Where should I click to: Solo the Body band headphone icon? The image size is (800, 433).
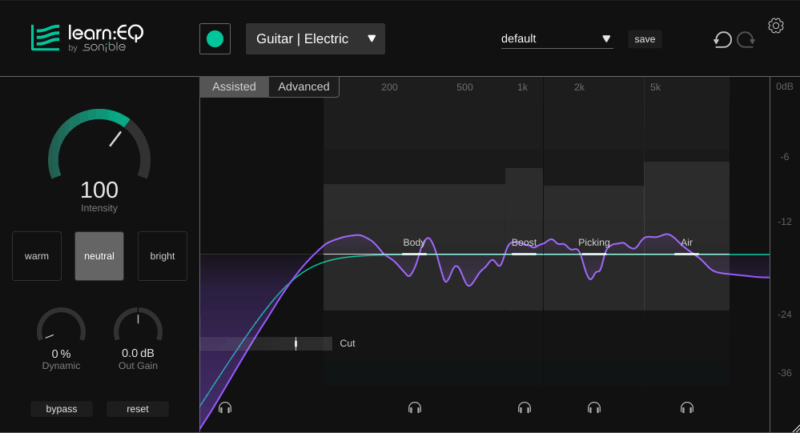415,408
